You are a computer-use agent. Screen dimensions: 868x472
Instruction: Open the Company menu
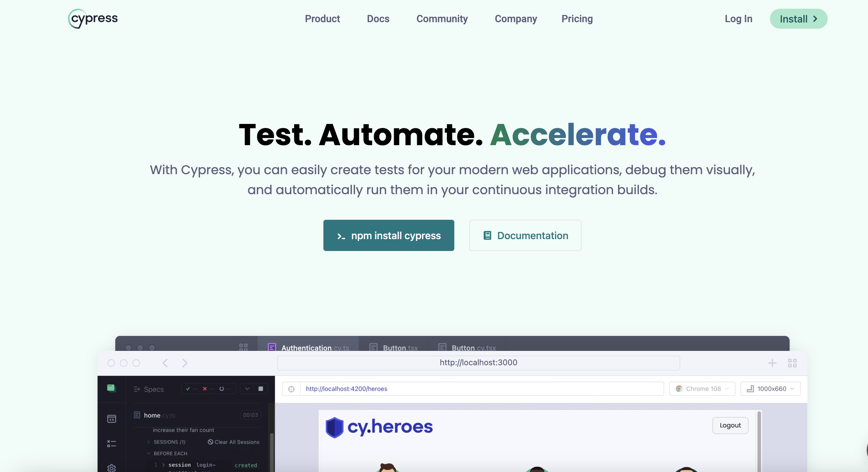516,19
